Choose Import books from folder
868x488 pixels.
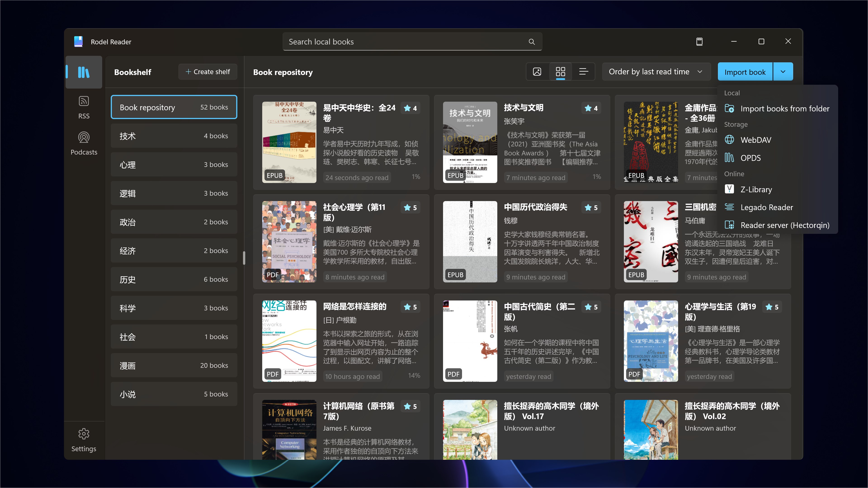[785, 108]
